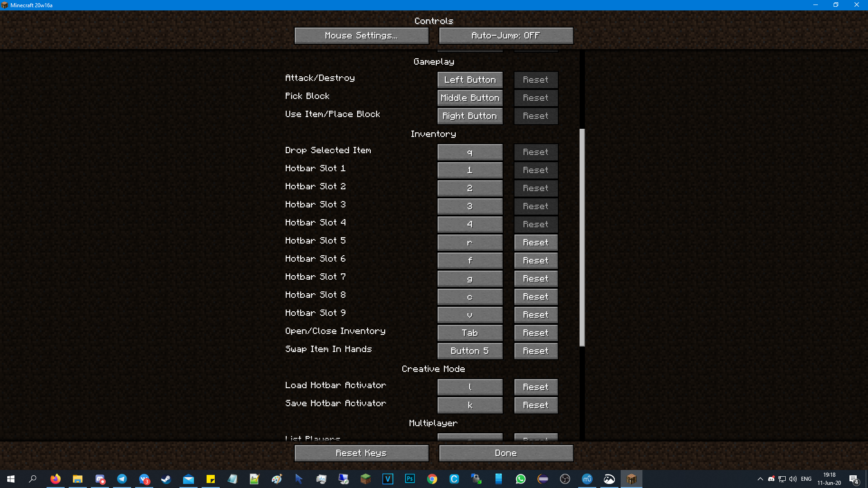Open Google Chrome from the taskbar
Viewport: 868px width, 488px height.
pos(432,479)
